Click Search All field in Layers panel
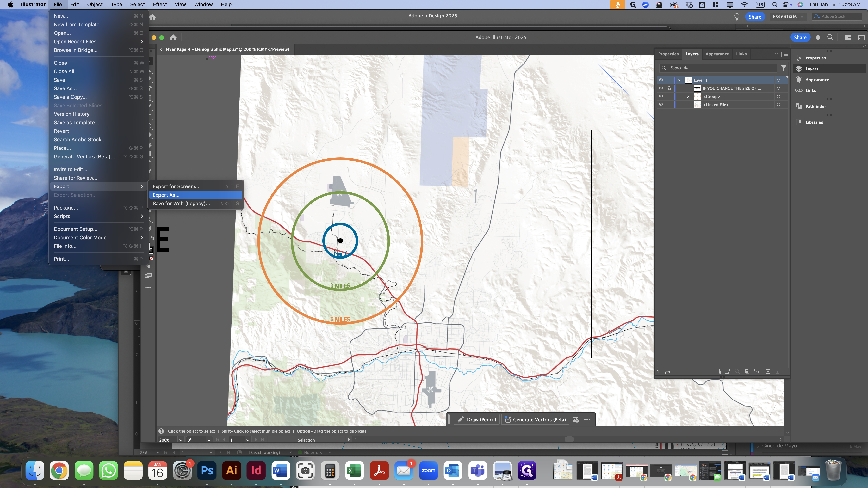868x488 pixels. [718, 68]
